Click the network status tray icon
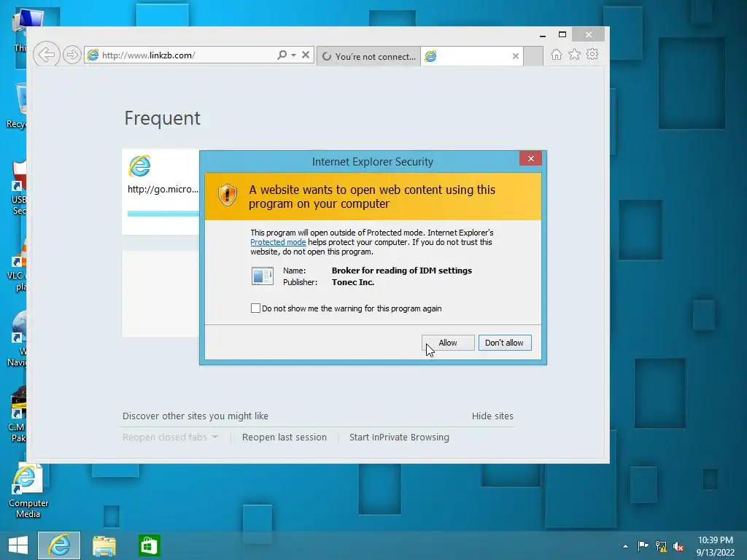 pos(661,546)
